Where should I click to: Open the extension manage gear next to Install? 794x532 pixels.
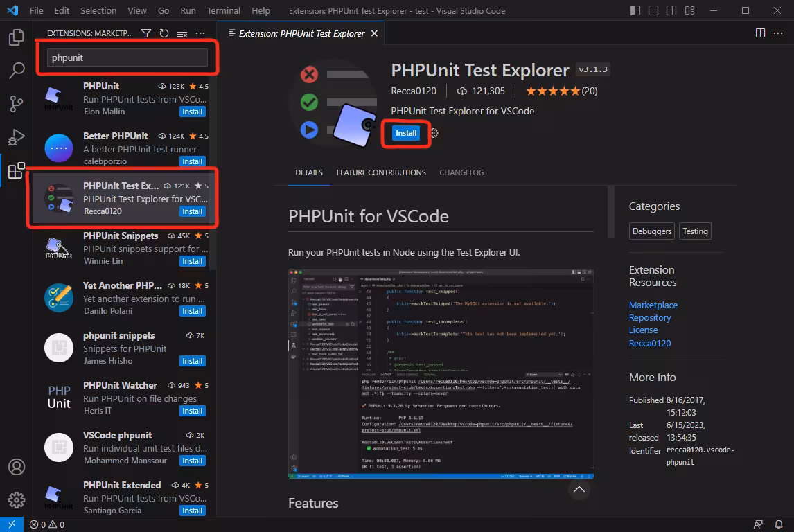[x=434, y=133]
